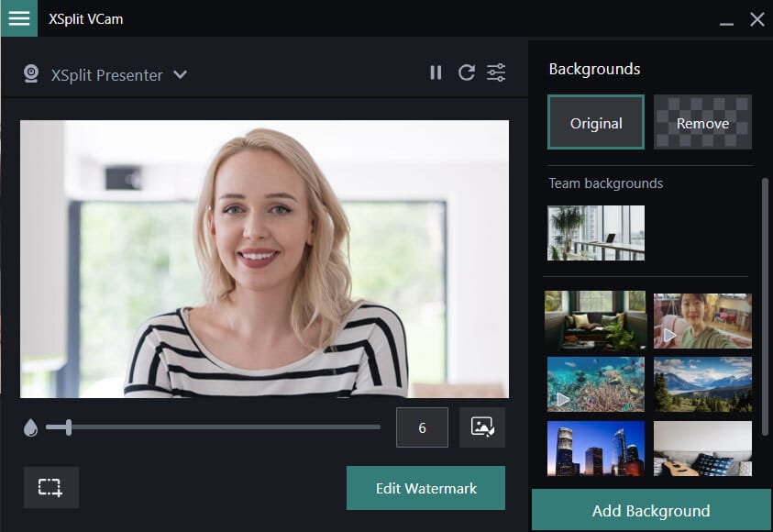The image size is (773, 532).
Task: Apply the city skyscrapers background
Action: pyautogui.click(x=595, y=449)
